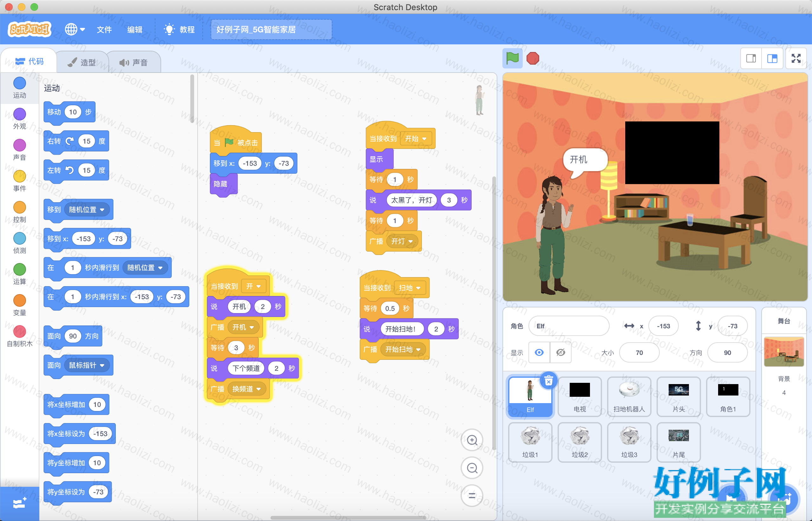812x521 pixels.
Task: Select the 外观 looks category circle
Action: coord(20,114)
